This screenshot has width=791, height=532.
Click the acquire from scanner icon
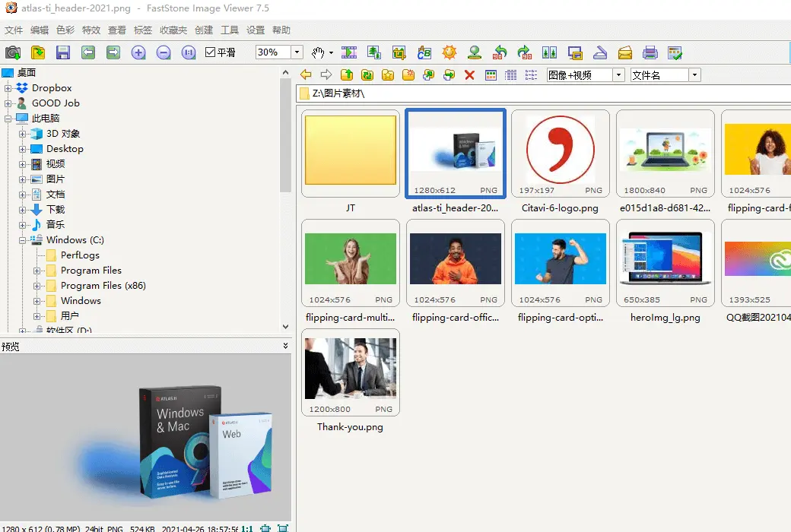point(600,52)
